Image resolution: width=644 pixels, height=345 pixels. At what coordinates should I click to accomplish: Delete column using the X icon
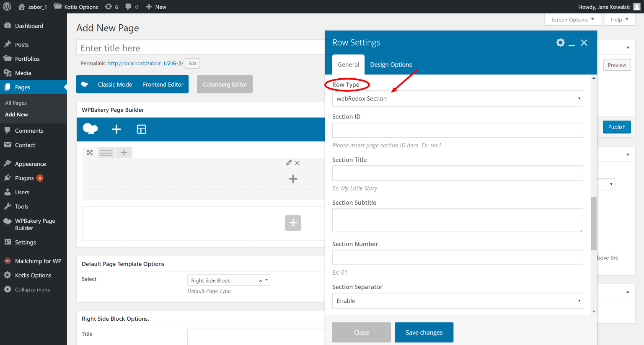click(x=297, y=163)
